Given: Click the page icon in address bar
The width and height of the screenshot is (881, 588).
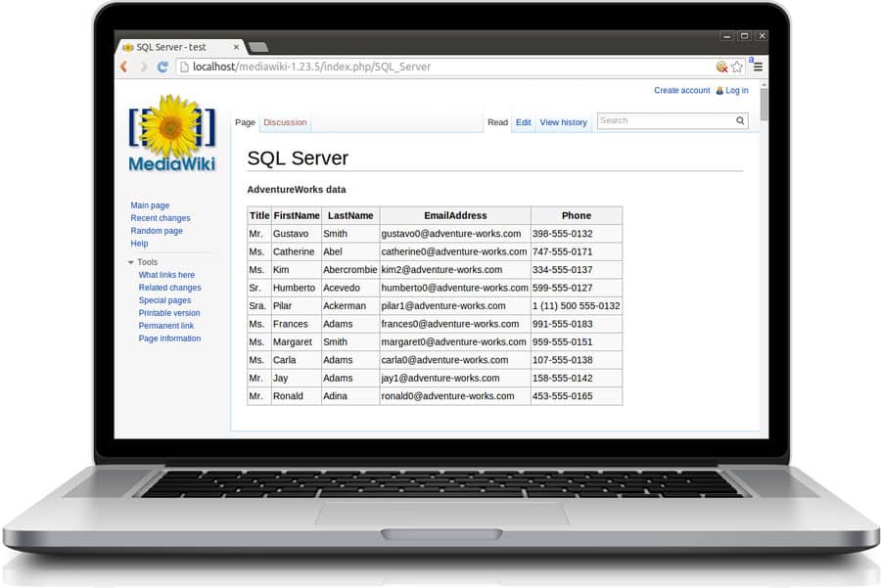Looking at the screenshot, I should click(184, 67).
